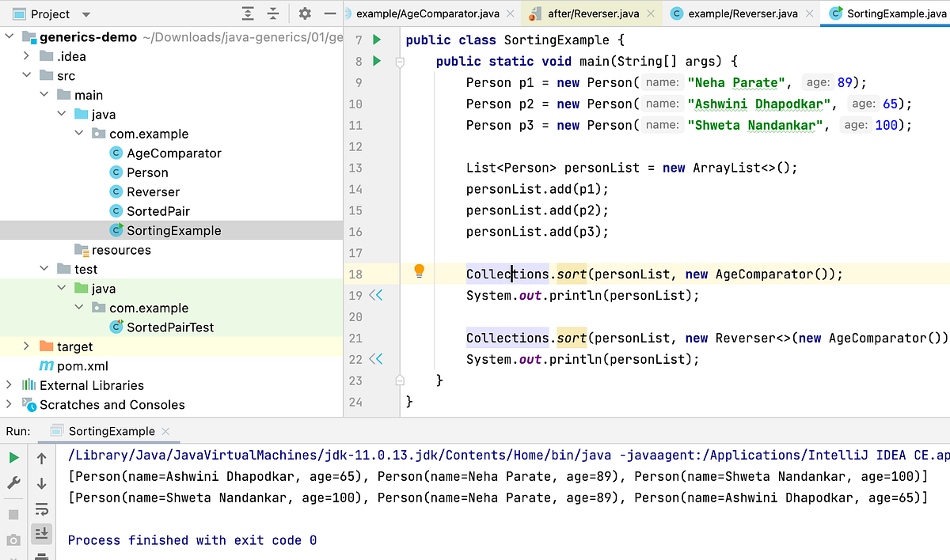
Task: Toggle scroll-to-end in the run console
Action: click(41, 534)
